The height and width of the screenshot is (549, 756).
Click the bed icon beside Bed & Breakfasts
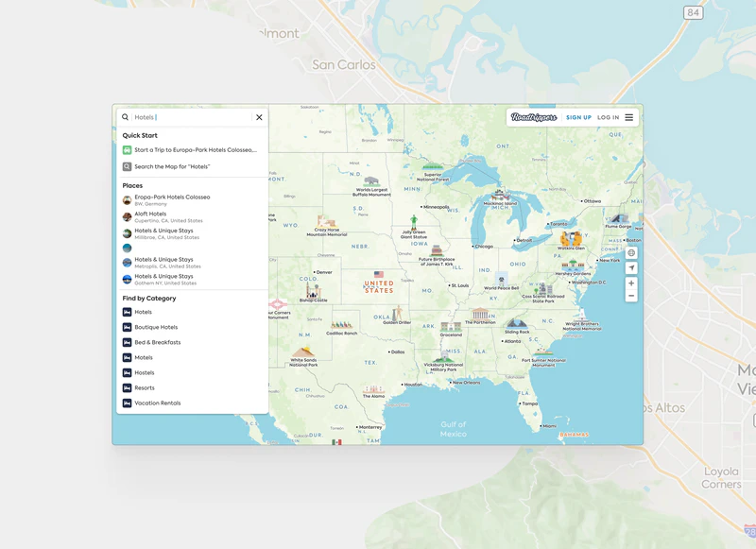(127, 342)
